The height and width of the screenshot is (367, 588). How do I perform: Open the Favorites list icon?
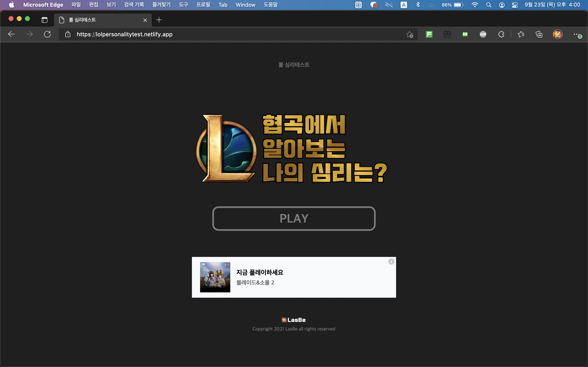click(x=521, y=34)
